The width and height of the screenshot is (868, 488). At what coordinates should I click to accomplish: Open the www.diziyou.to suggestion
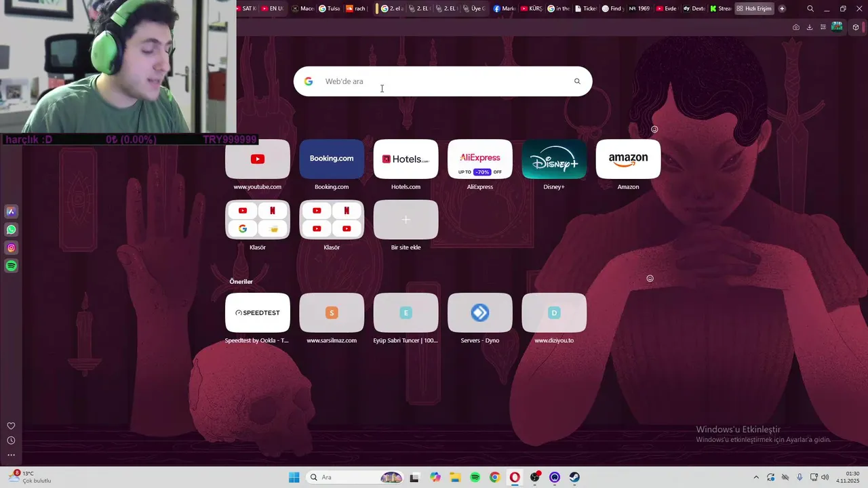coord(554,312)
